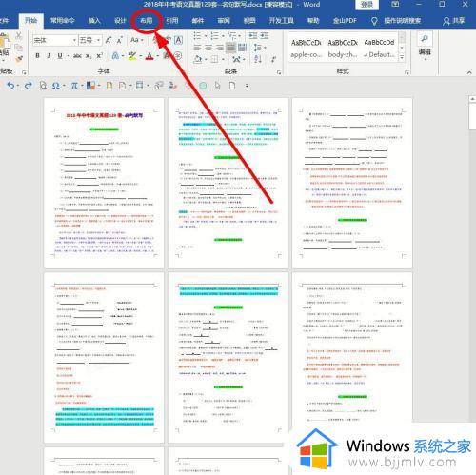Toggle superscript formatting
Image resolution: width=476 pixels, height=475 pixels.
click(x=100, y=56)
